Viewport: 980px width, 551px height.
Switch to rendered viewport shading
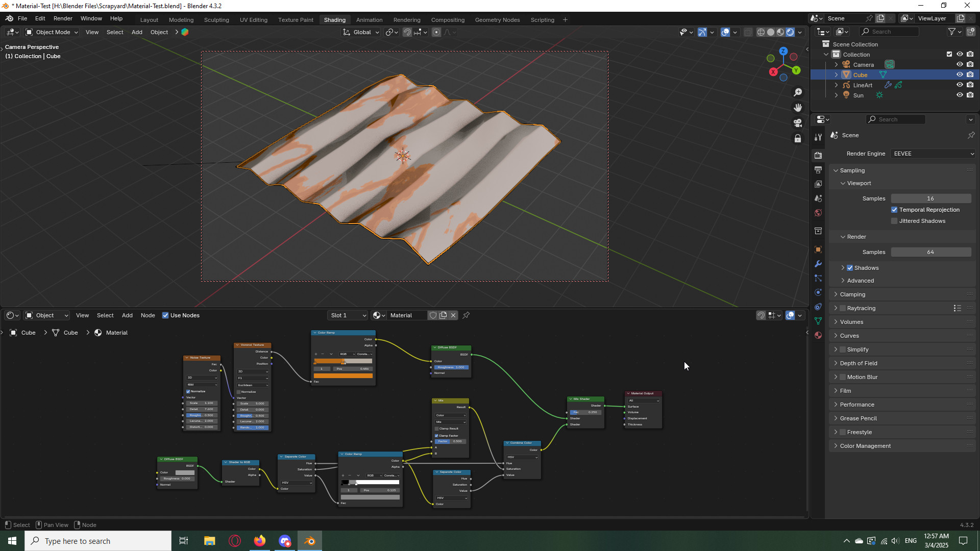click(790, 32)
